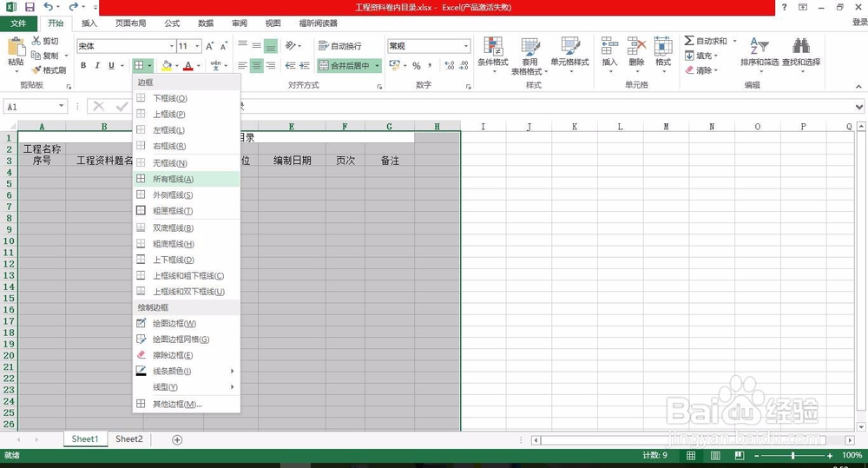Screen dimensions: 868x468
Task: Click the Format Painter (格式刷) icon
Action: pyautogui.click(x=36, y=69)
